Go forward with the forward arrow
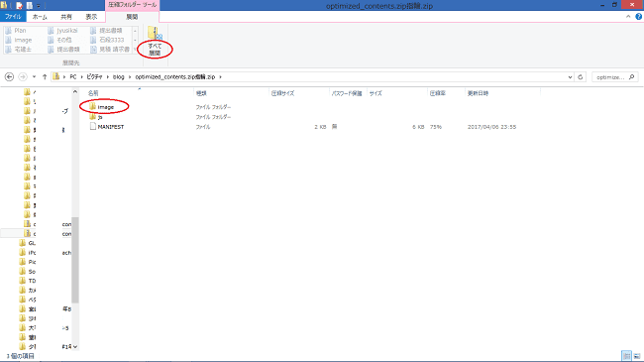The width and height of the screenshot is (644, 362). pyautogui.click(x=23, y=77)
